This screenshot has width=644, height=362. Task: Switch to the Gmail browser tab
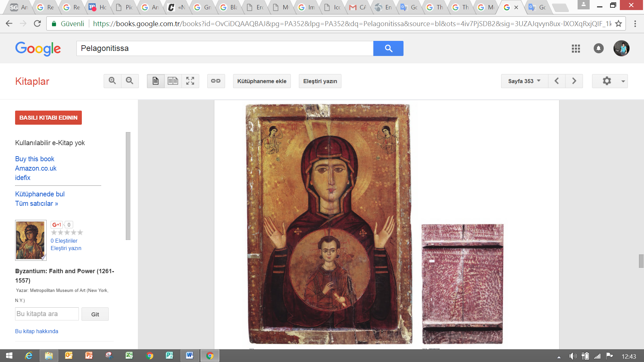point(358,7)
